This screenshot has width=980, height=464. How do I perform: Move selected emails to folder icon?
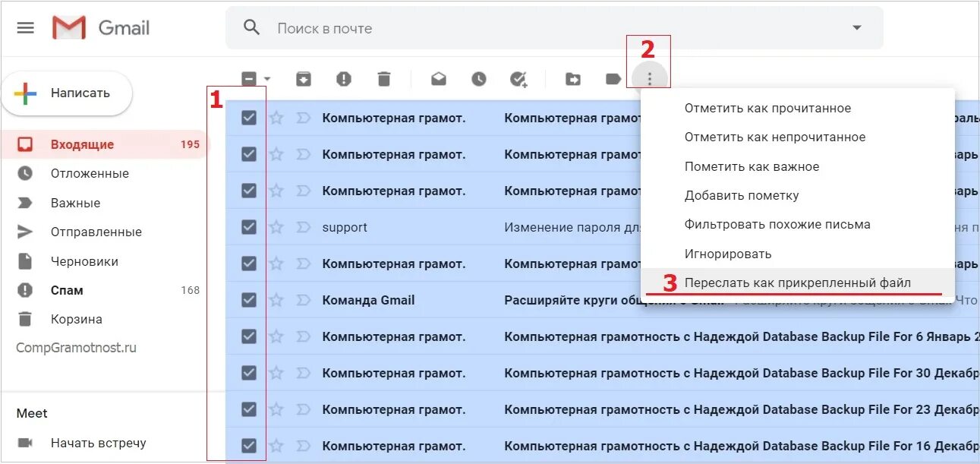click(573, 79)
